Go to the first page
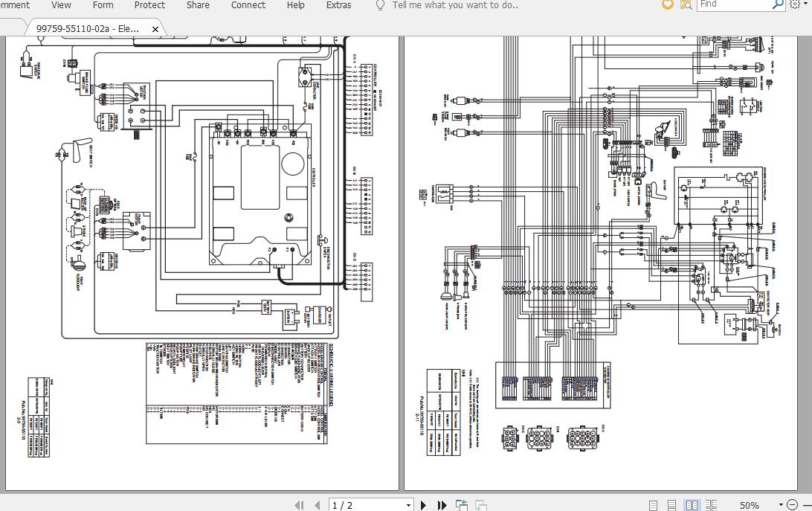 click(x=299, y=505)
